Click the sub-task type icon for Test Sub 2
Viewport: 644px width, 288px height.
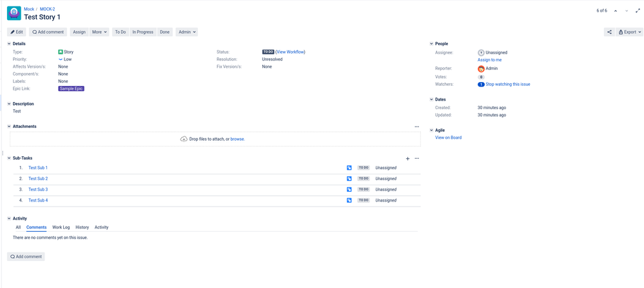pyautogui.click(x=349, y=179)
